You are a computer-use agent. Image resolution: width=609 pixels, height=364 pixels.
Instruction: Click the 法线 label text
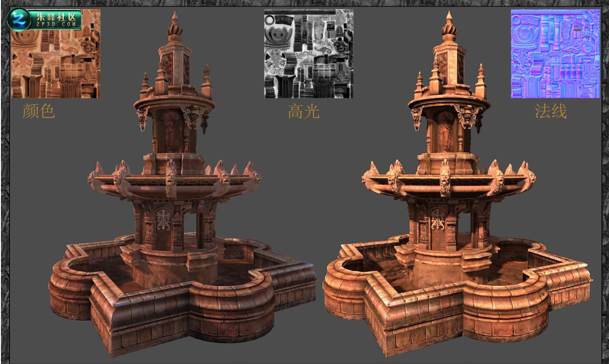(x=551, y=112)
